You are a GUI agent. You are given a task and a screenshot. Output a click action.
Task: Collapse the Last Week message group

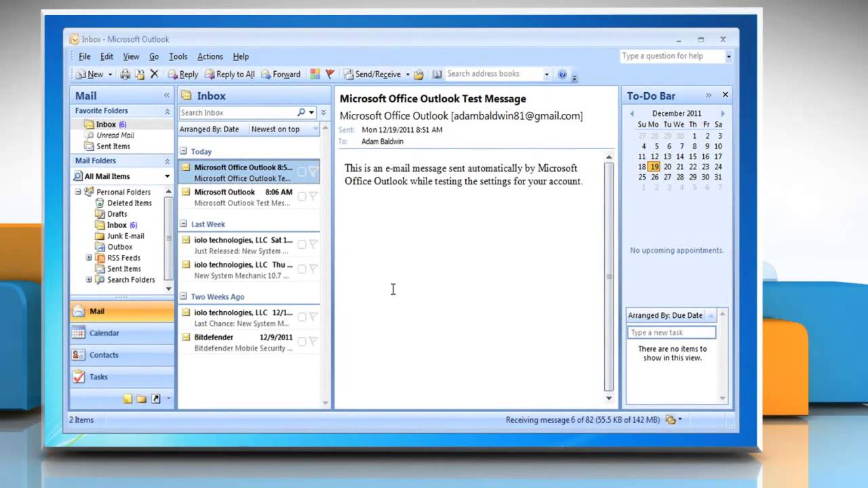[183, 224]
